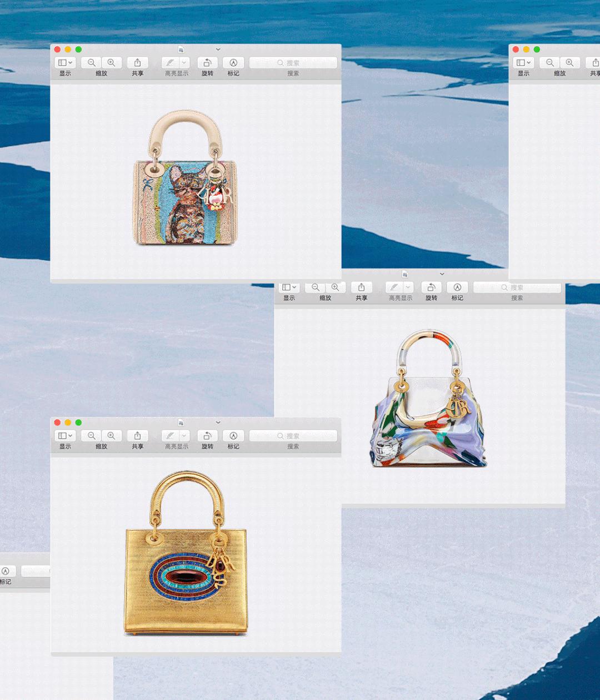Select highlight pen in cat bag window
Screen dimensions: 600x700
click(170, 63)
